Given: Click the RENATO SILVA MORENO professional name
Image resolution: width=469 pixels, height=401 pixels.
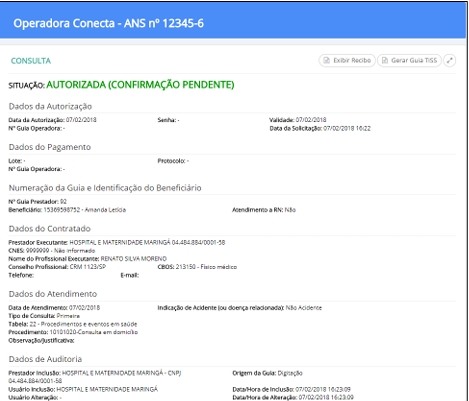Looking at the screenshot, I should [134, 259].
